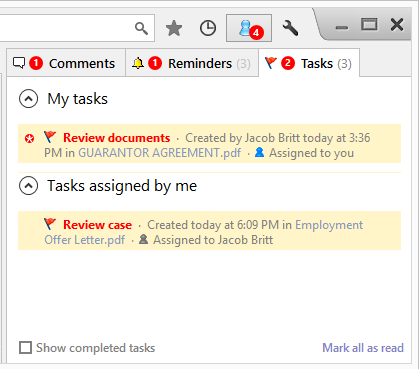Viewport: 419px width, 369px height.
Task: Click the red unread marker beside Review documents
Action: (30, 138)
